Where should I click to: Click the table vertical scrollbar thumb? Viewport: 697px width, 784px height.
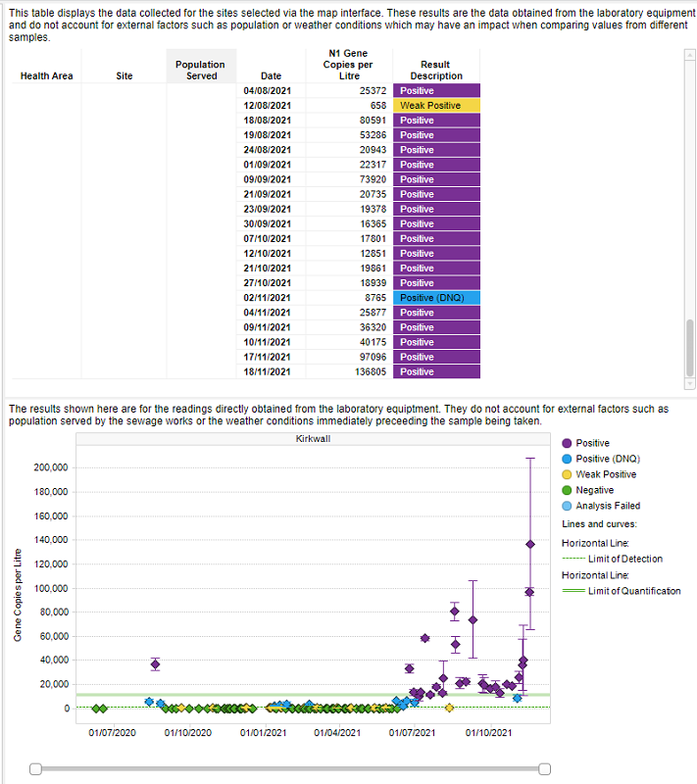click(689, 348)
